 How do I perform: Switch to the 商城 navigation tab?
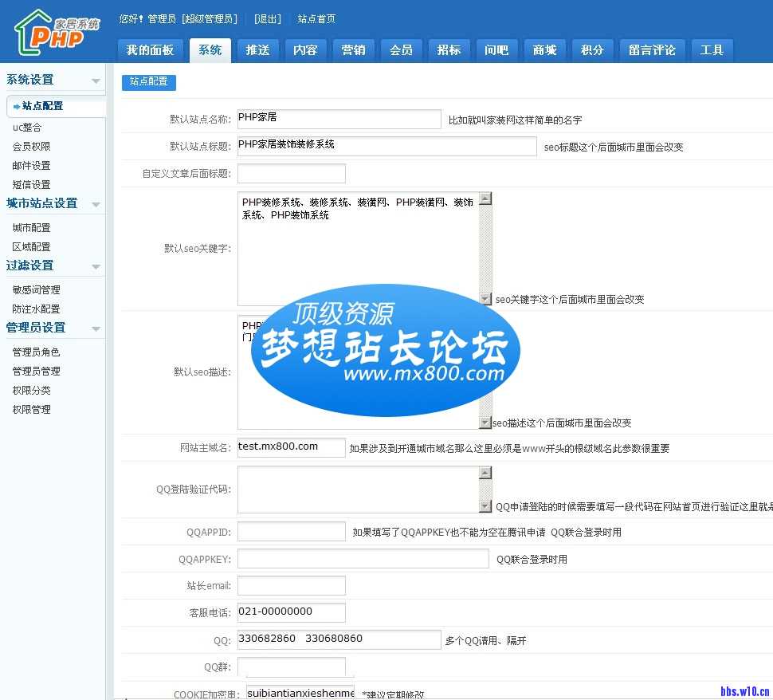544,50
